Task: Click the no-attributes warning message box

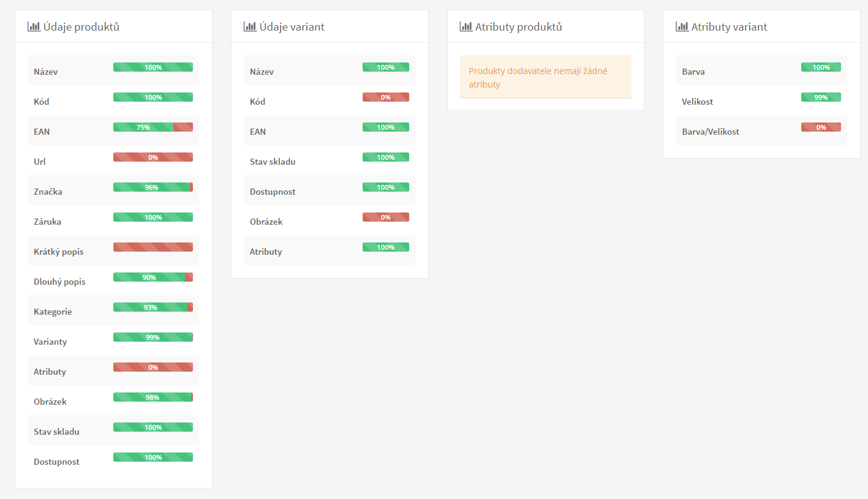Action: 546,77
